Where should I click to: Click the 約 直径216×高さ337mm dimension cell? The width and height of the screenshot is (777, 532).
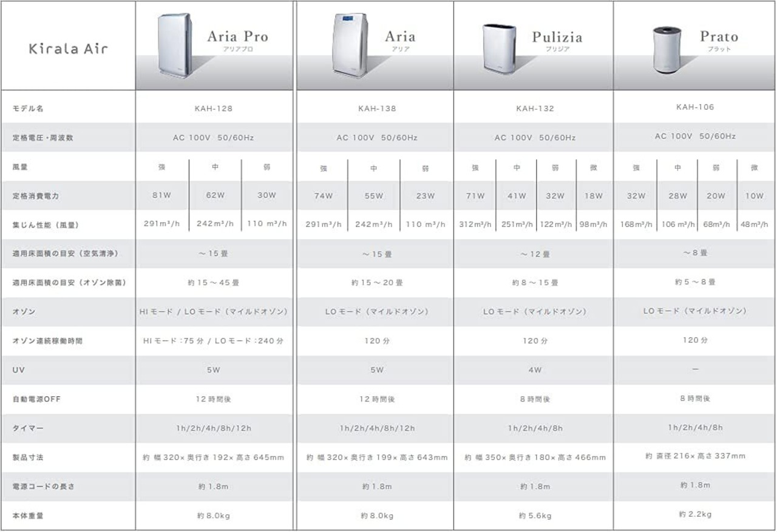pos(695,456)
